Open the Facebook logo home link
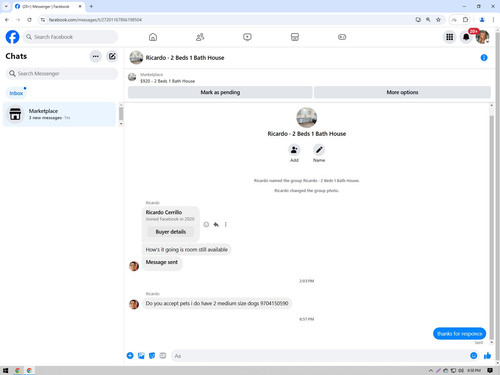This screenshot has width=500, height=375. (12, 37)
